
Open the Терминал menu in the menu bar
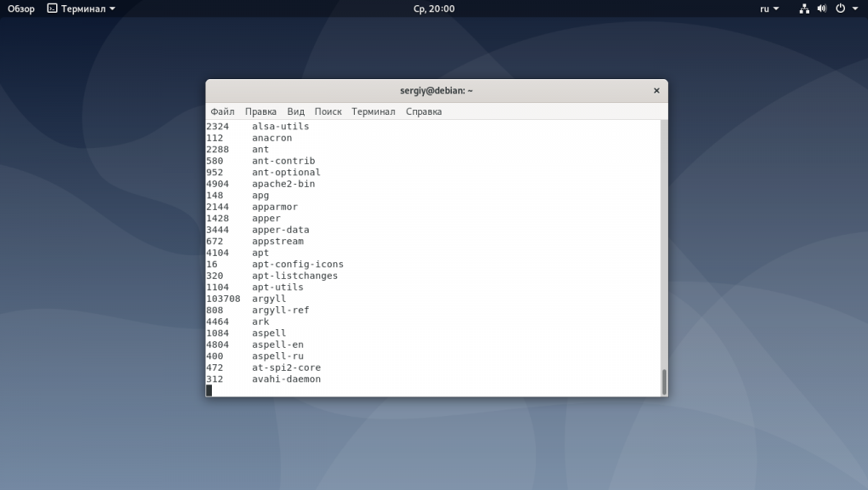373,111
